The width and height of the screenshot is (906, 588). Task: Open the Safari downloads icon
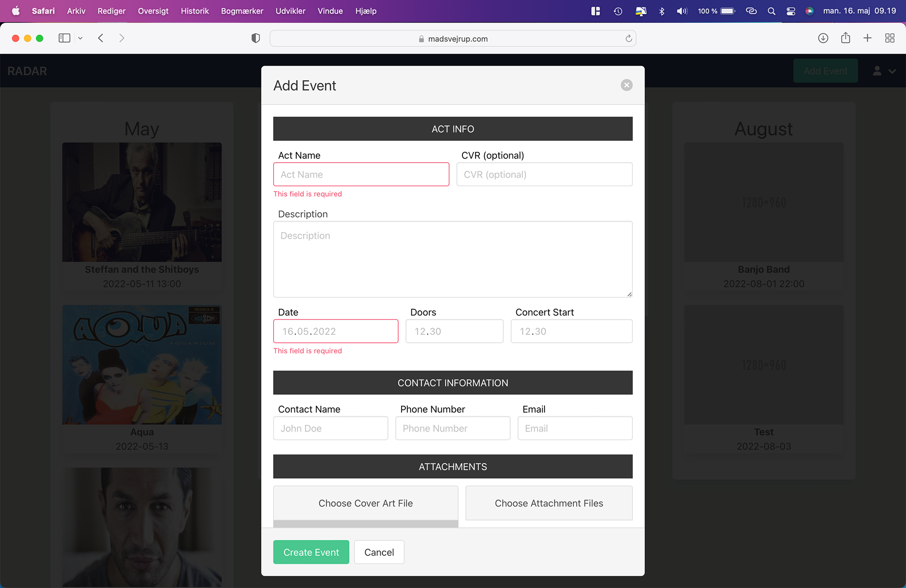click(x=823, y=38)
